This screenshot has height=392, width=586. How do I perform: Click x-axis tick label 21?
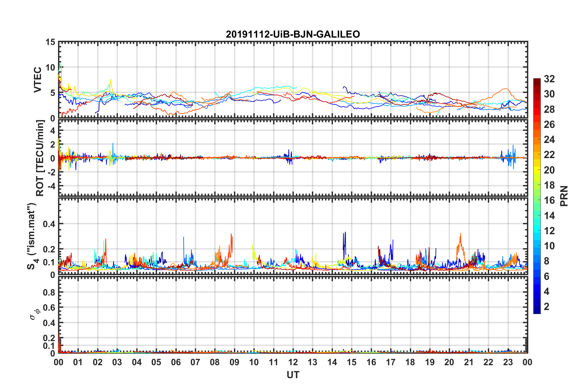point(469,362)
